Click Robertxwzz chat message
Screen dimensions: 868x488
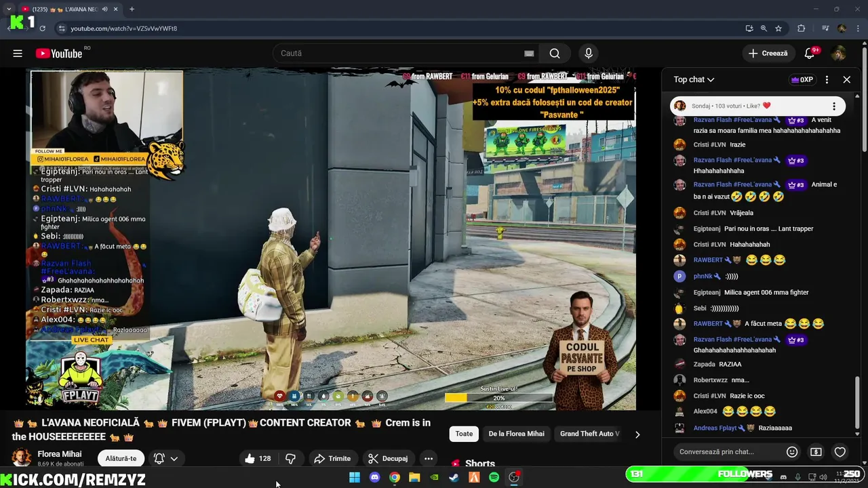point(741,380)
